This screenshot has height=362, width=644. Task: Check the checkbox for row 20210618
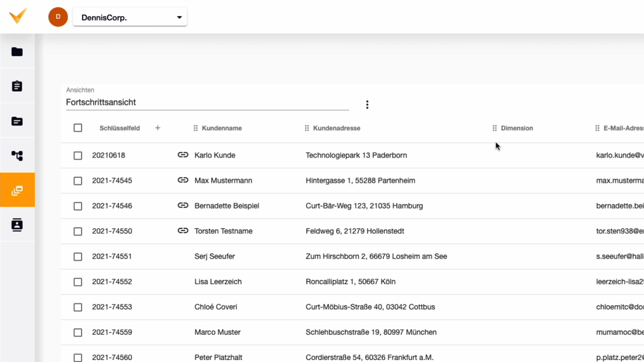77,155
